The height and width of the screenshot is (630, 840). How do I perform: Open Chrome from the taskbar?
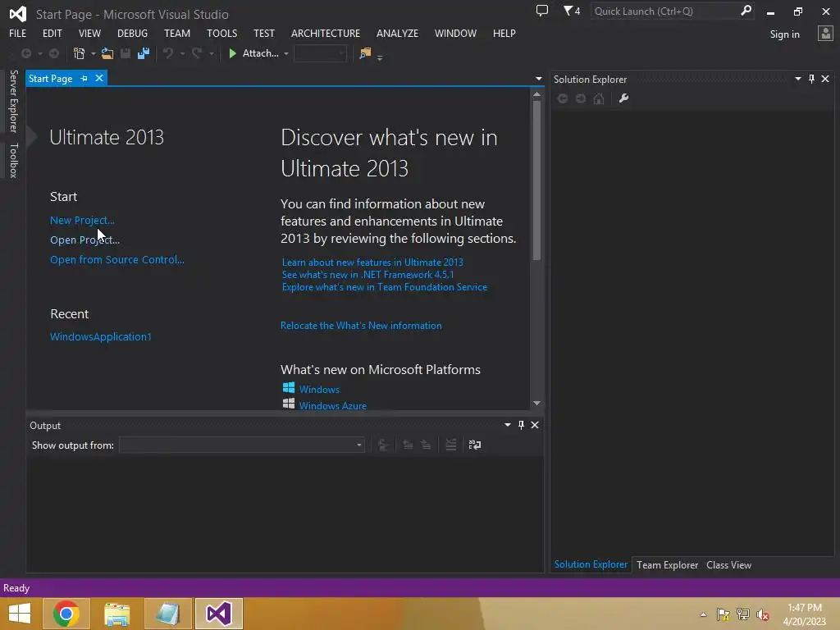[66, 614]
